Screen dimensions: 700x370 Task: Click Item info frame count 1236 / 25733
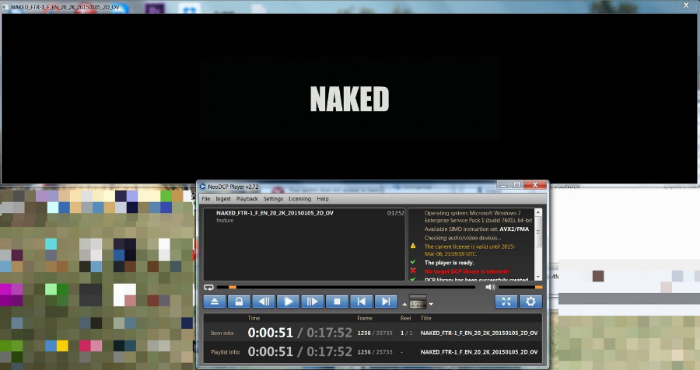click(375, 333)
